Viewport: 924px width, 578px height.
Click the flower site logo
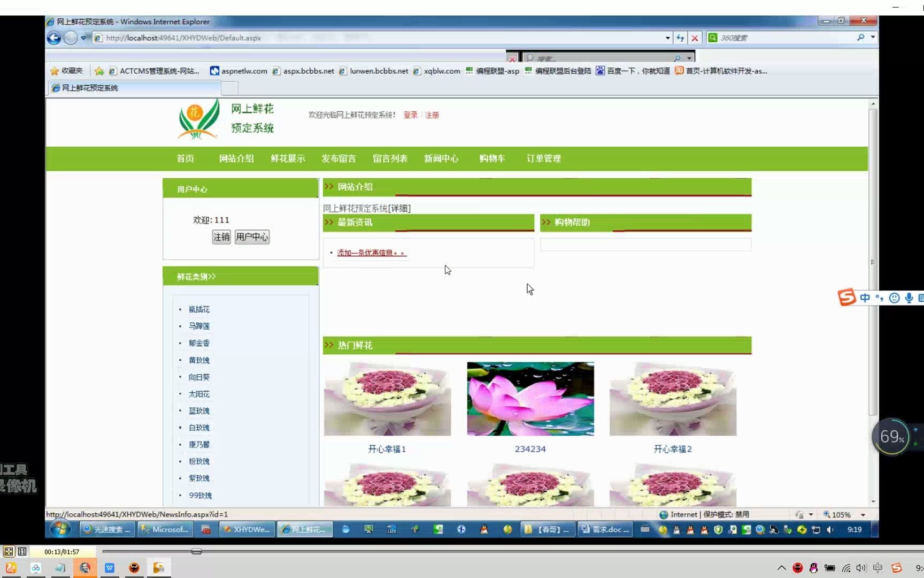tap(199, 119)
